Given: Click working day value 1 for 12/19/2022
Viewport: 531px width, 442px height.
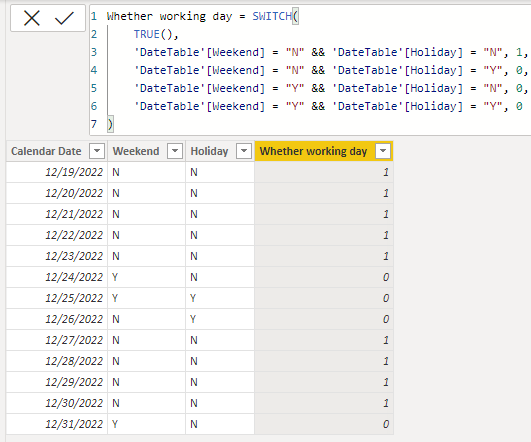Looking at the screenshot, I should [324, 172].
